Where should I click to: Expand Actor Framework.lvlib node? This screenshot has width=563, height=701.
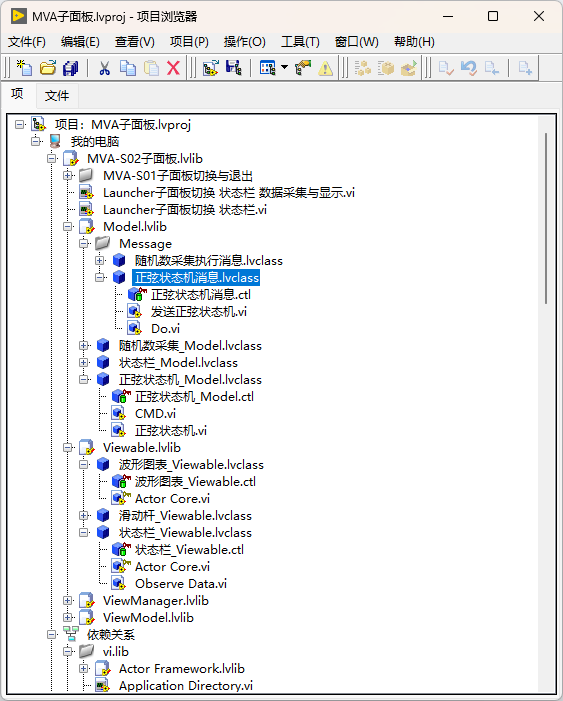84,668
